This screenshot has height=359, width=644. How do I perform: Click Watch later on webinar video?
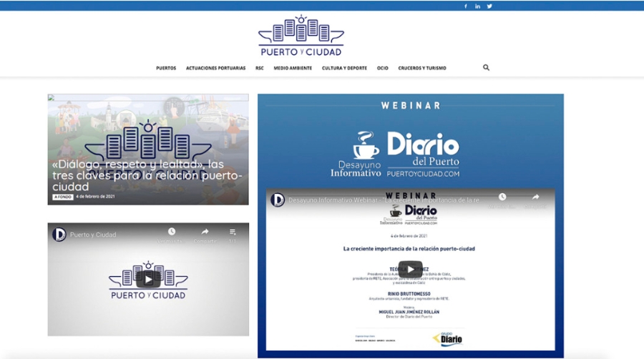502,197
